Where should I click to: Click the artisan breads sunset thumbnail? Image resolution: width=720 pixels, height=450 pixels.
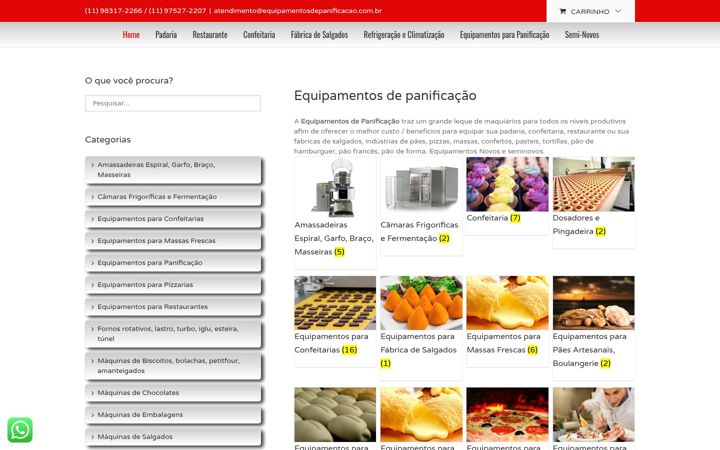(x=593, y=303)
